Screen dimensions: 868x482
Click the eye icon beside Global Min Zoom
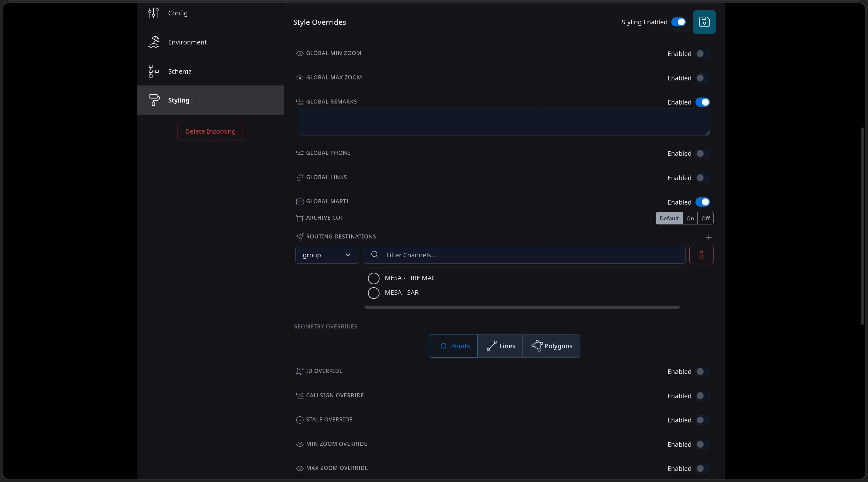pyautogui.click(x=300, y=53)
